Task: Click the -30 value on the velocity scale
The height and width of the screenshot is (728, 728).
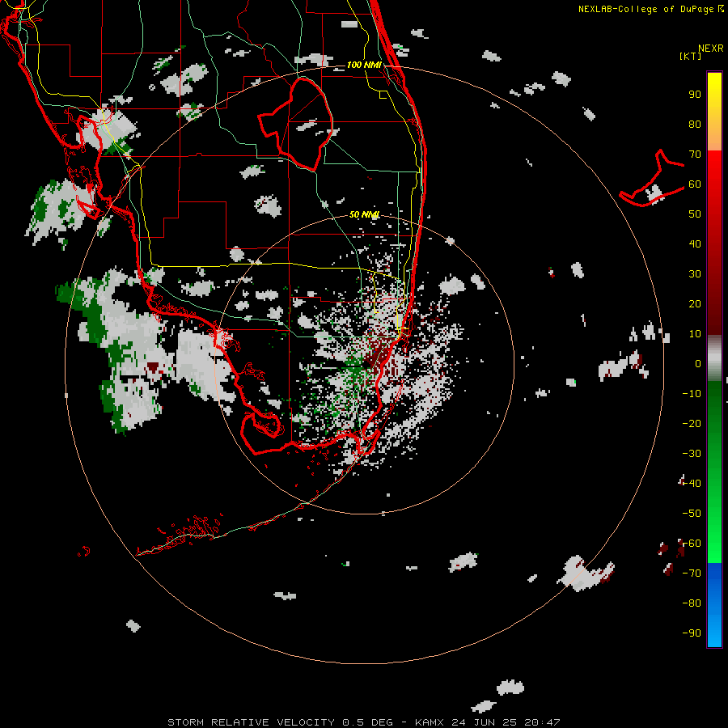Action: (692, 454)
